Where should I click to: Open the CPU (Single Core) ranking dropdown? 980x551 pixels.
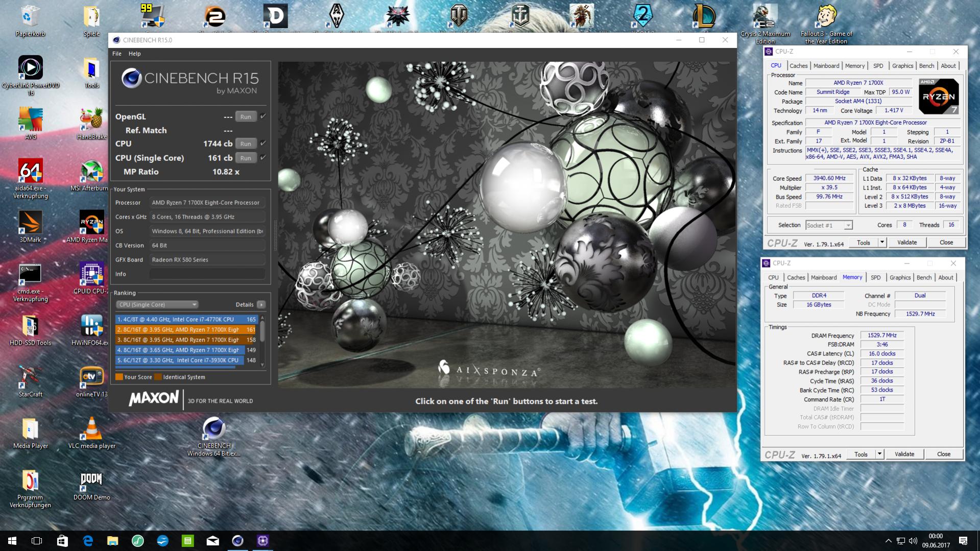[157, 304]
